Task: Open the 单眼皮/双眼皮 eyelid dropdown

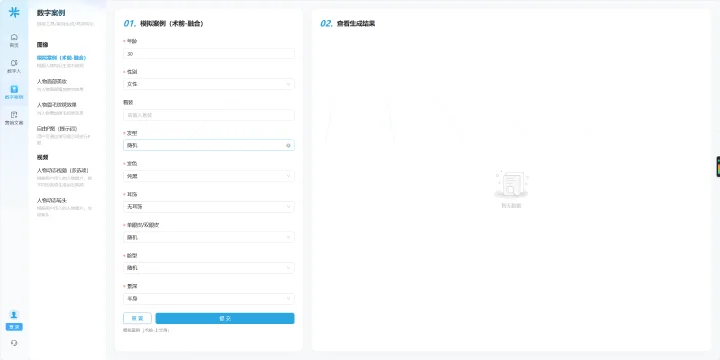Action: (209, 237)
